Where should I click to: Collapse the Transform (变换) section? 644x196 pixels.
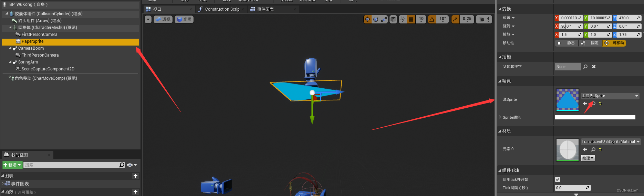[x=500, y=9]
